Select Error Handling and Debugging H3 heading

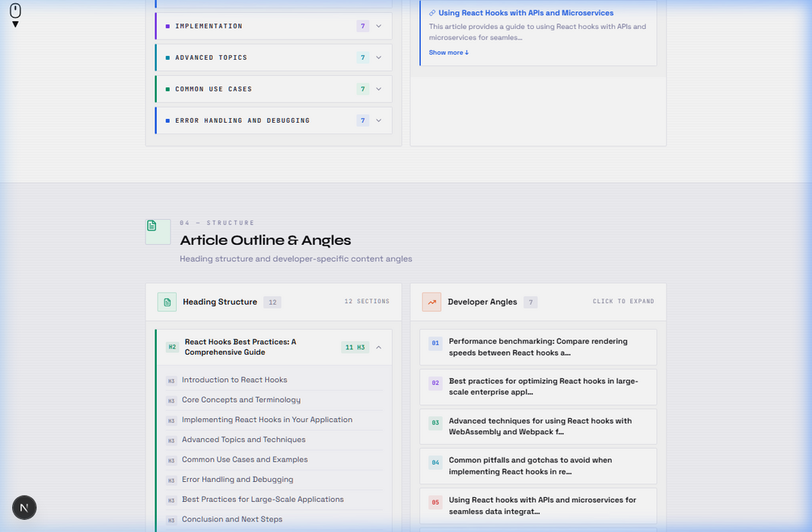(x=238, y=479)
